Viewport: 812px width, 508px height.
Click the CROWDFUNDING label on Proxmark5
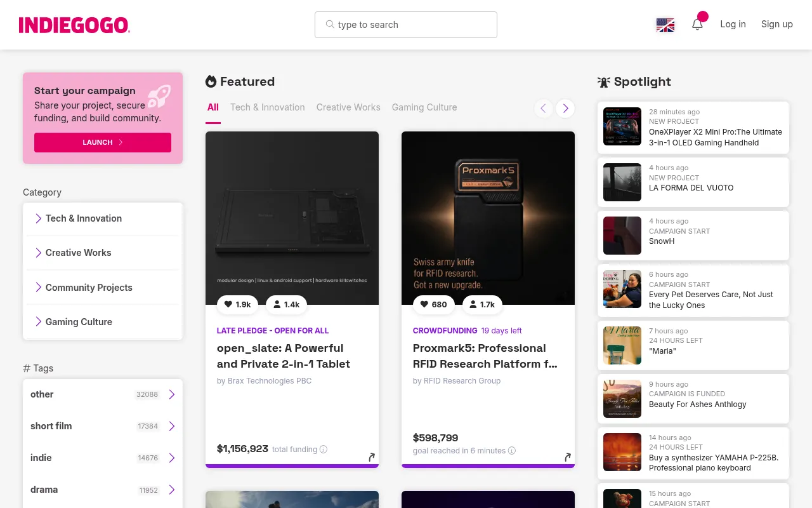click(445, 331)
